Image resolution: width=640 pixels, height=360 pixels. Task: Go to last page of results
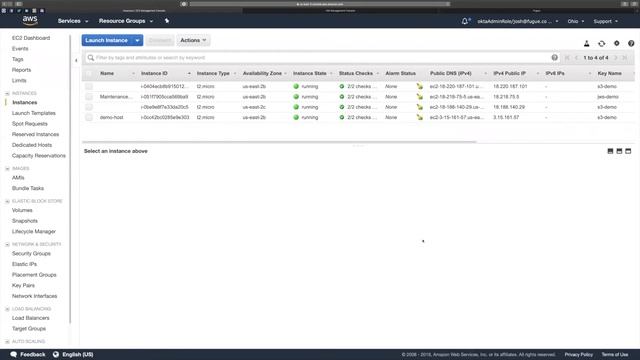pos(624,58)
